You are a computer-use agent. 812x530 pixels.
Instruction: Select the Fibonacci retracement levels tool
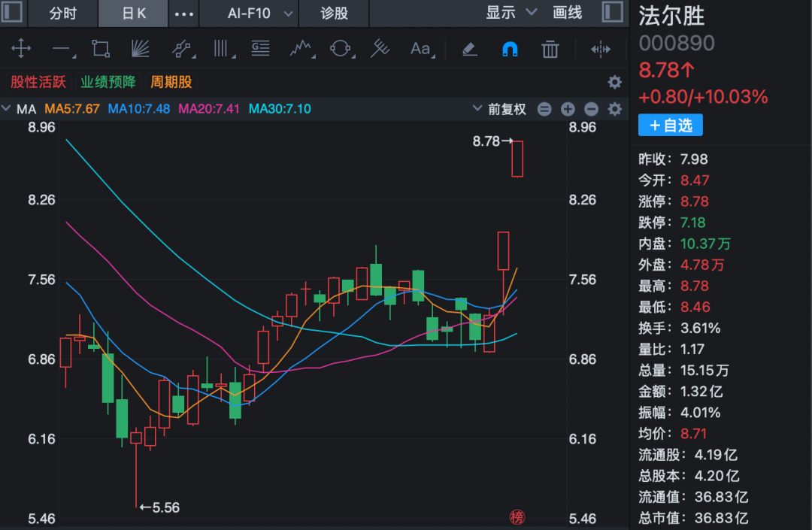[x=260, y=49]
